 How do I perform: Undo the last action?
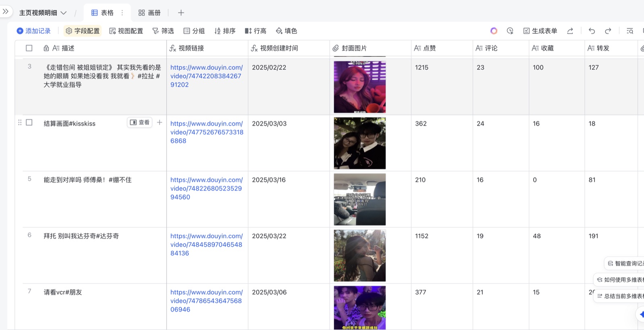pyautogui.click(x=592, y=31)
